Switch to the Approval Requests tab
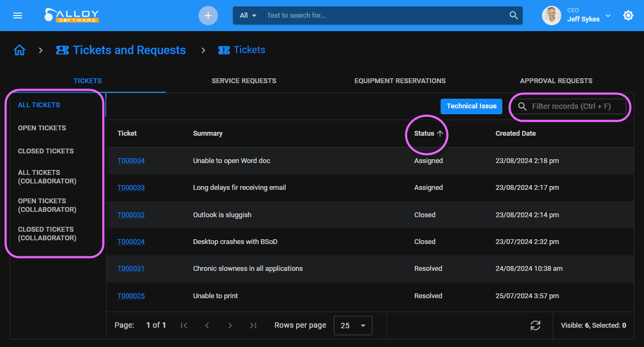The image size is (644, 347). [556, 81]
